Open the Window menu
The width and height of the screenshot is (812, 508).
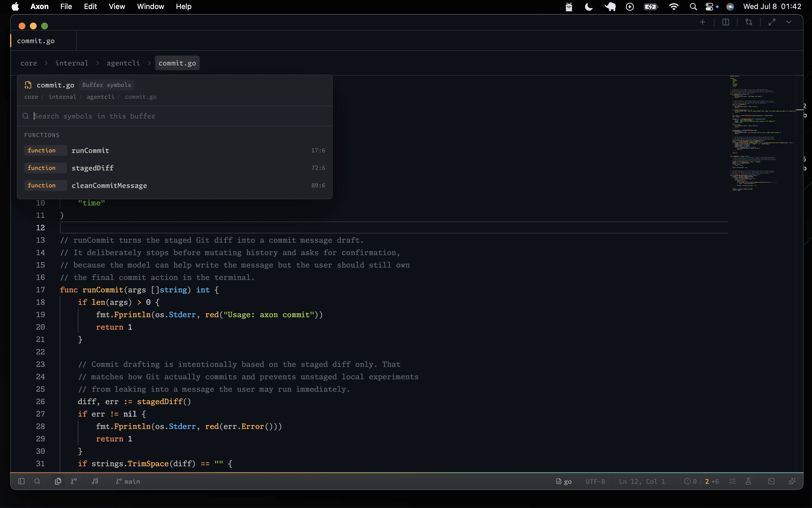150,6
